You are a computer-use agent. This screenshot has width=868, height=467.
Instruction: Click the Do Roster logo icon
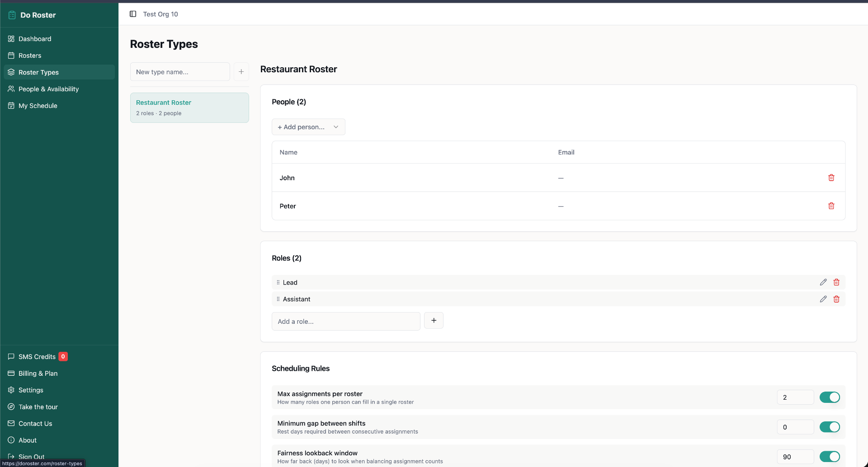coord(12,15)
